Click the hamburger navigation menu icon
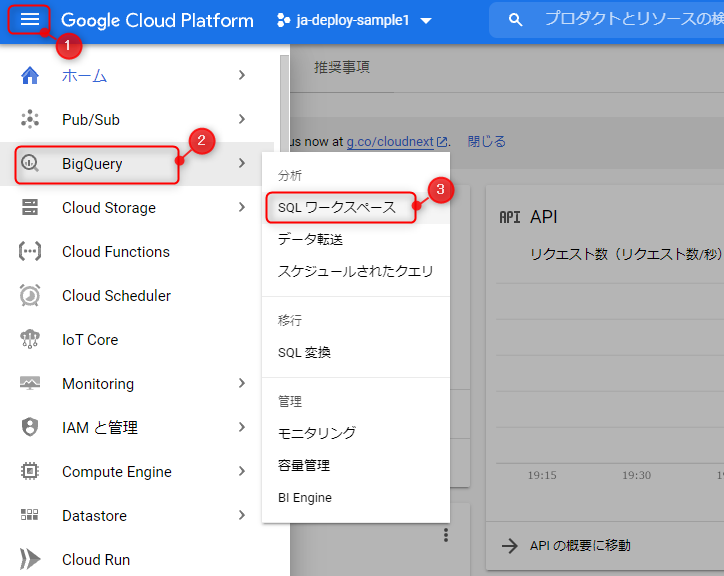Viewport: 724px width, 576px height. [30, 20]
